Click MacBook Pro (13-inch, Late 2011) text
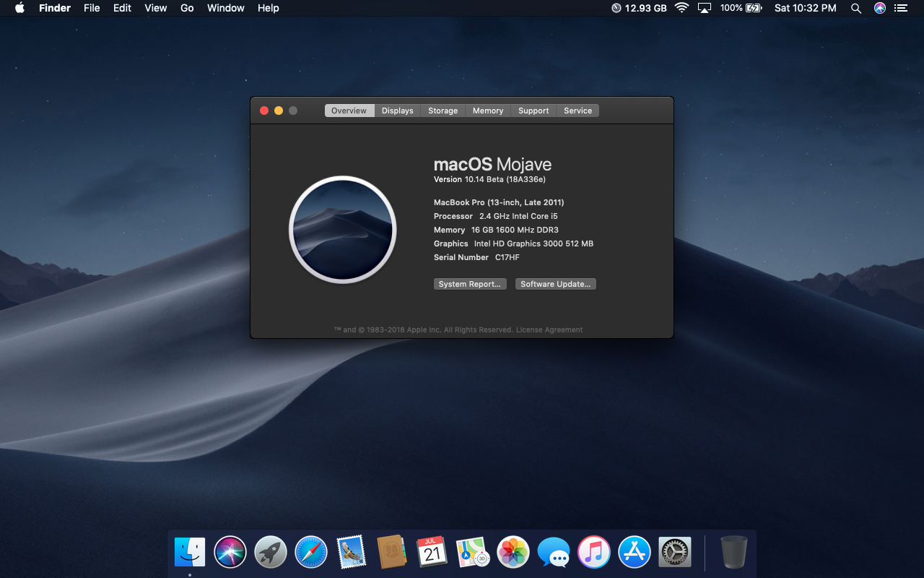924x578 pixels. point(499,202)
